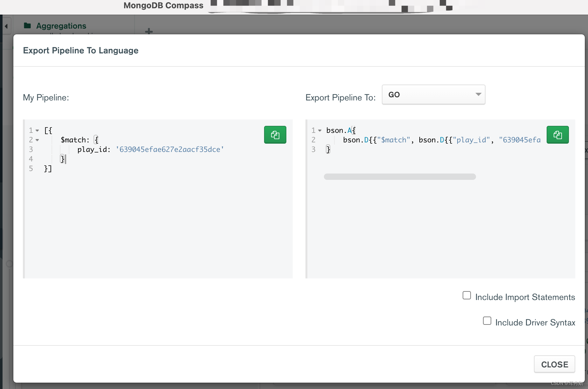Viewport: 588px width, 389px height.
Task: Select the play_id string value in the pipeline
Action: coord(170,149)
